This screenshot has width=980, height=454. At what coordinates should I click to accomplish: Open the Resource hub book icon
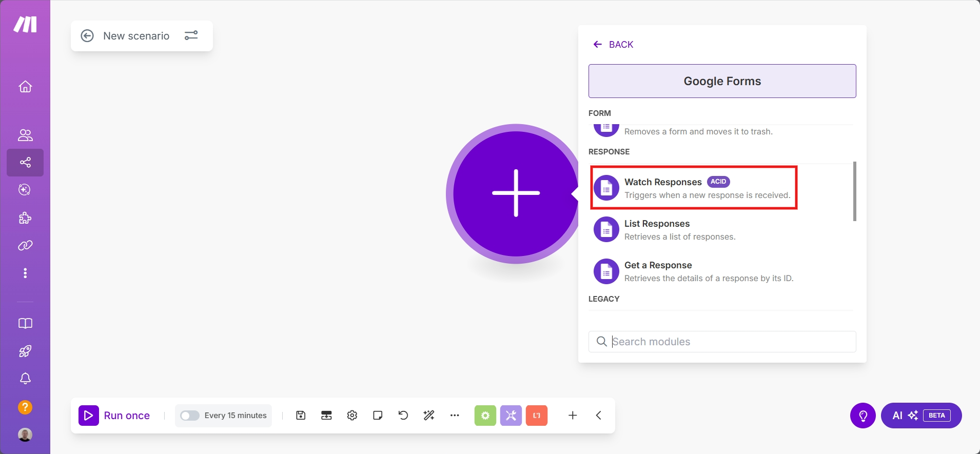(x=25, y=323)
